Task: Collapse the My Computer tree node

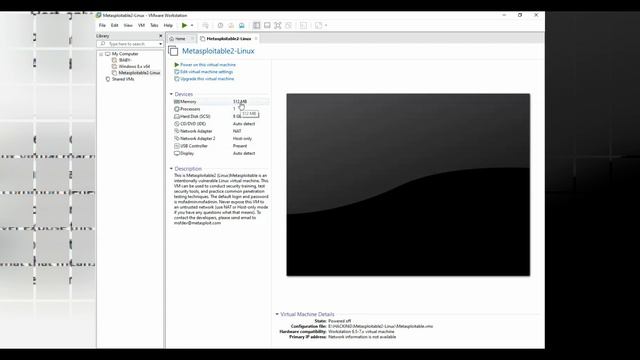Action: [101, 54]
